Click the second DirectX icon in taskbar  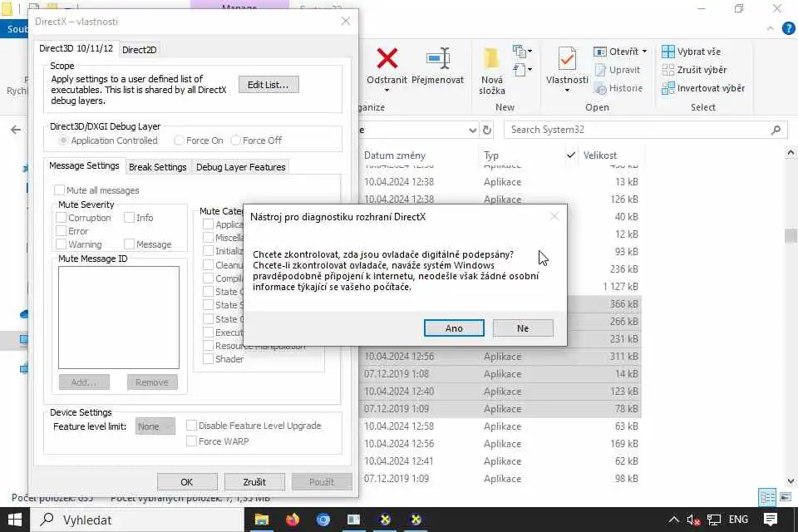point(416,520)
